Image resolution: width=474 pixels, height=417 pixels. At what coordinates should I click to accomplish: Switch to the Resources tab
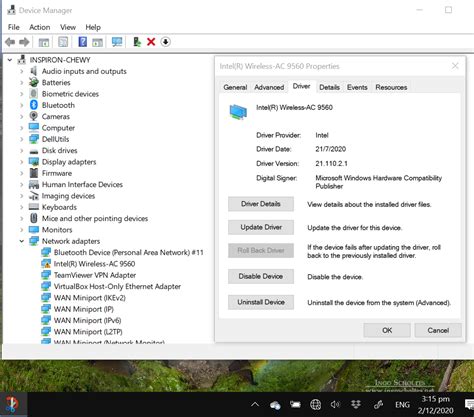pyautogui.click(x=391, y=87)
